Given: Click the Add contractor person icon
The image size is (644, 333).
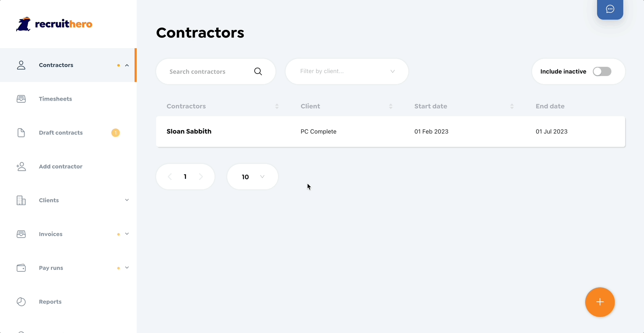Looking at the screenshot, I should tap(21, 166).
